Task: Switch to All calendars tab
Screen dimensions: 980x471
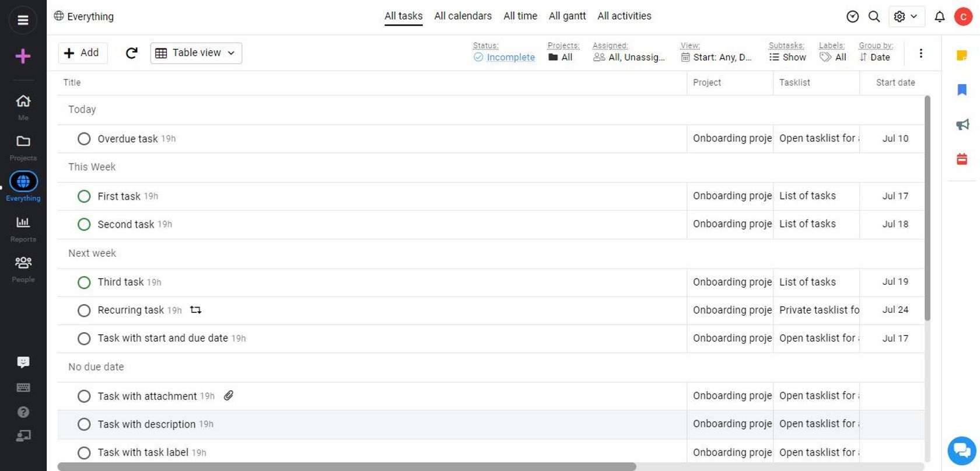Action: 463,16
